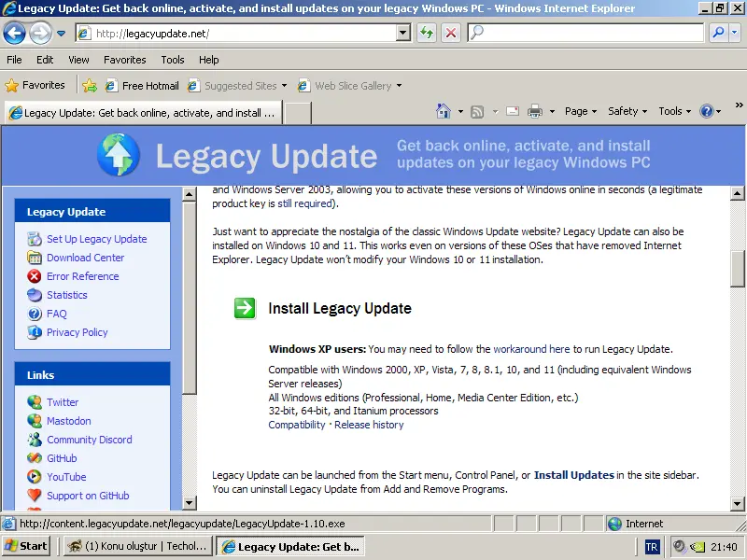This screenshot has width=747, height=560.
Task: Click the GitHub sidebar icon
Action: click(x=35, y=458)
